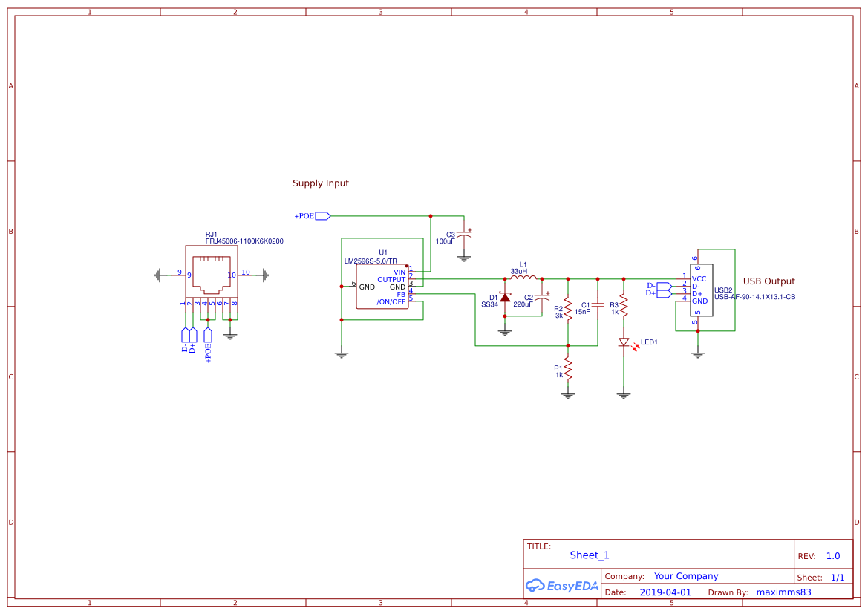
Task: Select the date 2019-04-01 field
Action: [x=666, y=592]
